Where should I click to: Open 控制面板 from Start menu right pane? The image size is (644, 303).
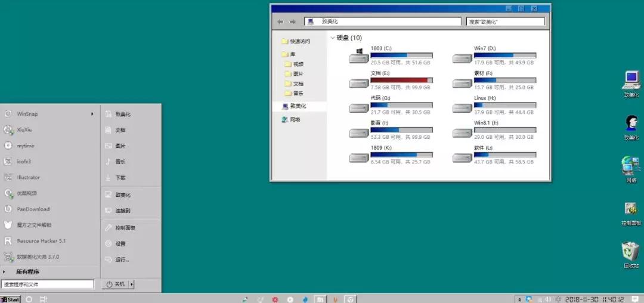(x=125, y=228)
